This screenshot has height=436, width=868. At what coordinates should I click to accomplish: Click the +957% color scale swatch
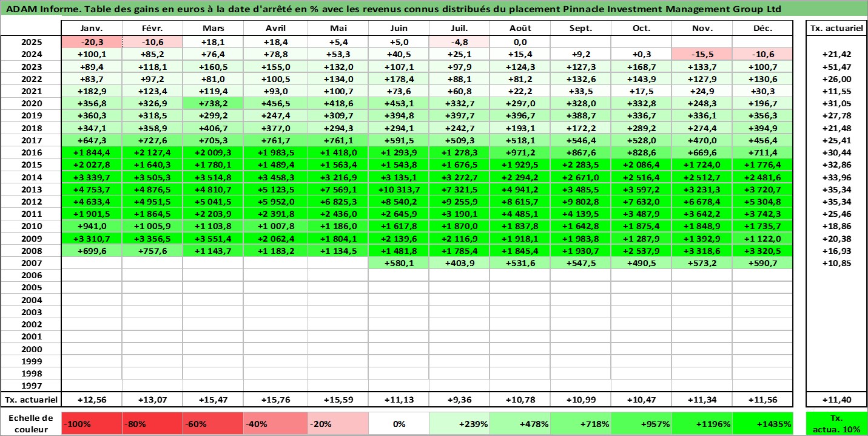click(x=642, y=424)
